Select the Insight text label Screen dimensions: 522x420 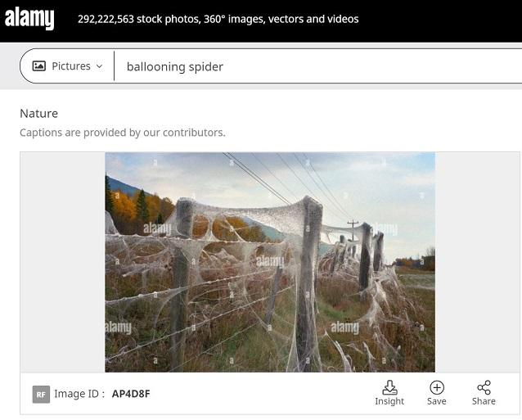pyautogui.click(x=389, y=401)
